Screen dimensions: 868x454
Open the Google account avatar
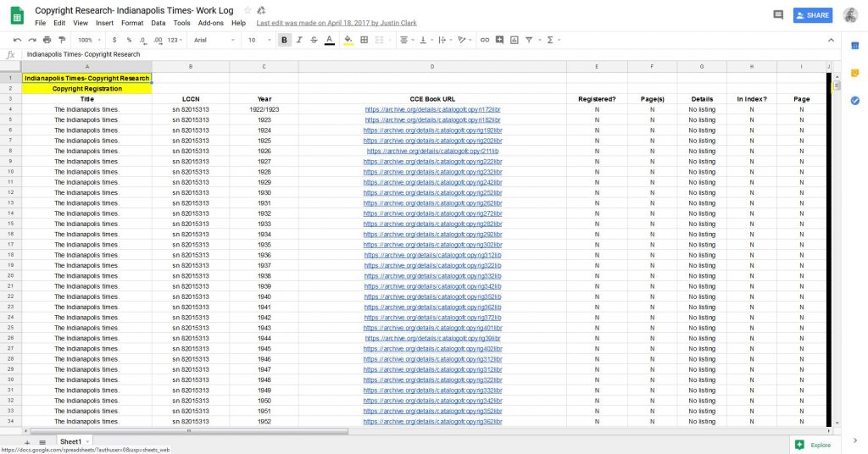[851, 15]
